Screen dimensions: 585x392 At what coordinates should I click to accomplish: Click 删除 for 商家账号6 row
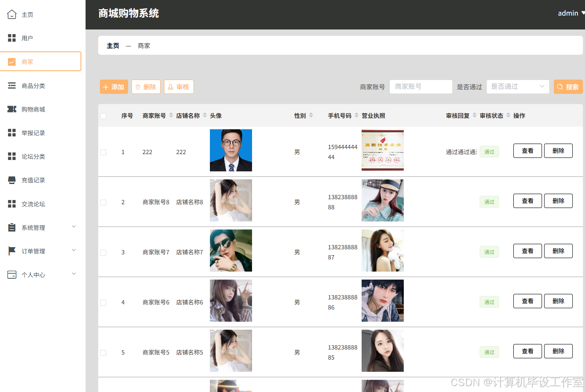point(558,301)
